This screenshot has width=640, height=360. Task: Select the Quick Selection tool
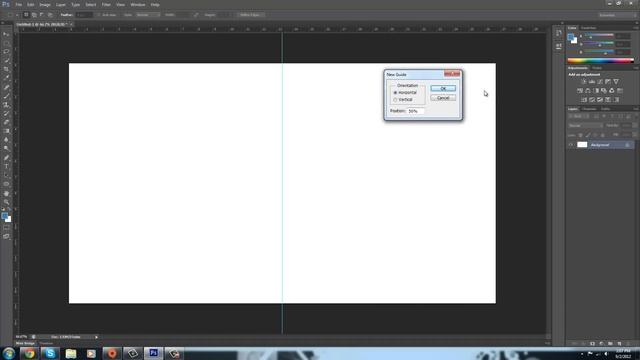tap(6, 60)
